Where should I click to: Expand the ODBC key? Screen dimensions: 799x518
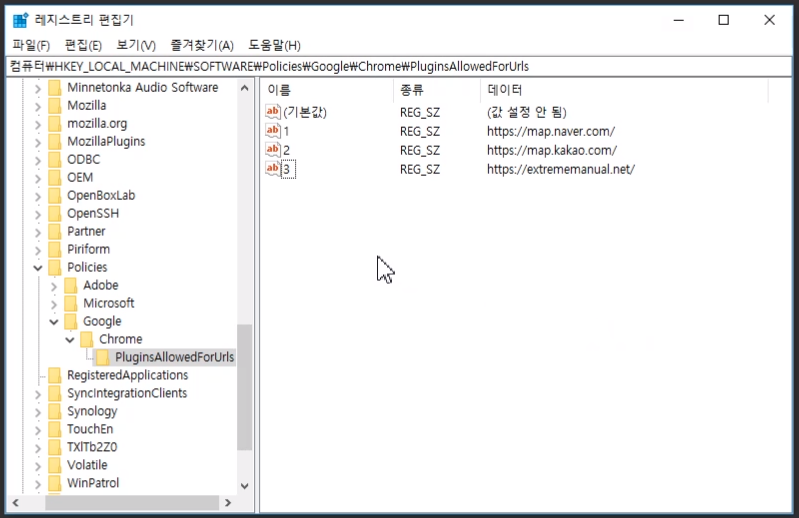click(38, 160)
